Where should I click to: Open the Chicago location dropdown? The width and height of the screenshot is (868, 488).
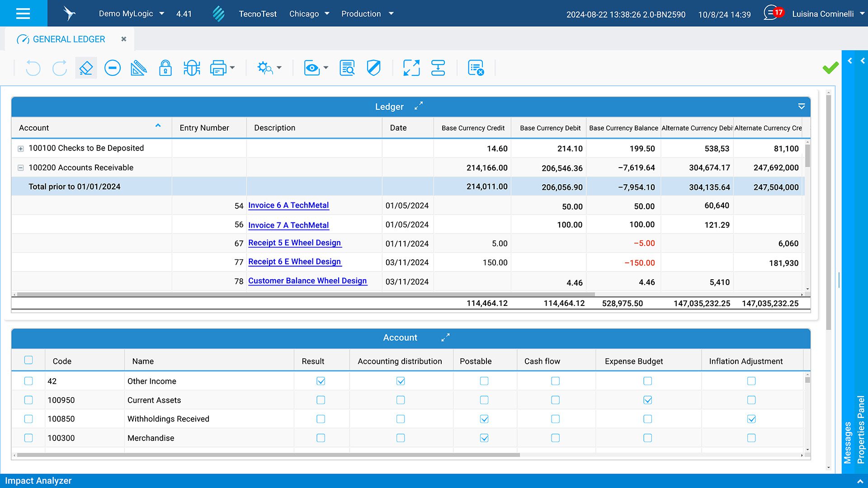coord(309,14)
